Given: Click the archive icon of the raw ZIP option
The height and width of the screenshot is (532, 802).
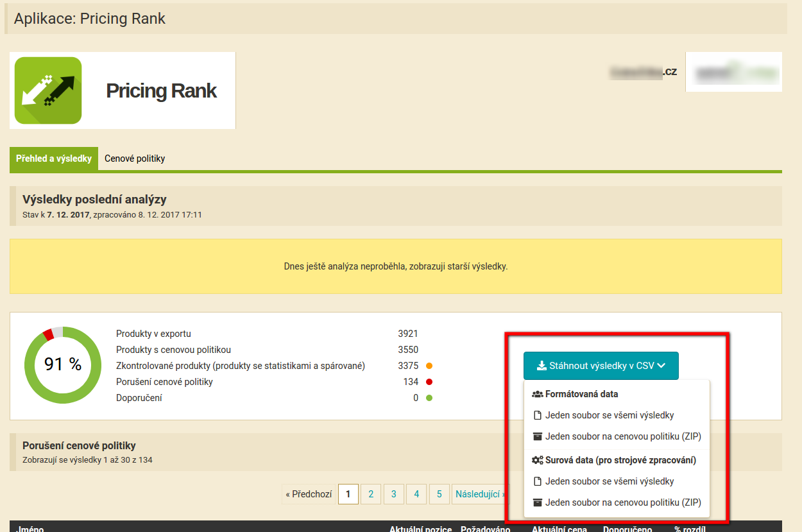Looking at the screenshot, I should (538, 502).
